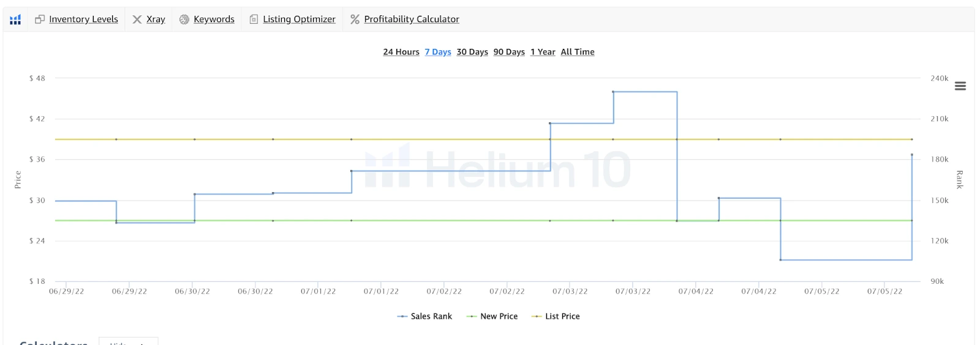Click the Profitability Calculator percent icon
980x345 pixels.
pyautogui.click(x=355, y=20)
